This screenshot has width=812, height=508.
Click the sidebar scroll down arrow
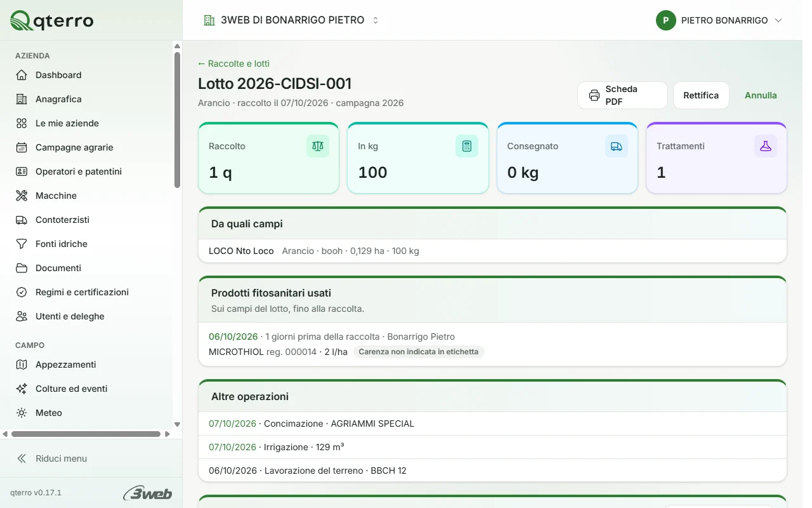pos(178,424)
